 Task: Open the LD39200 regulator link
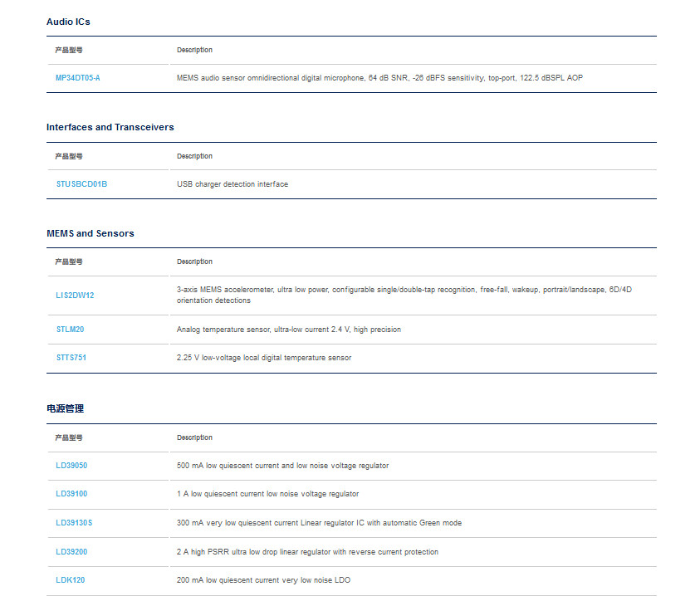(x=71, y=552)
